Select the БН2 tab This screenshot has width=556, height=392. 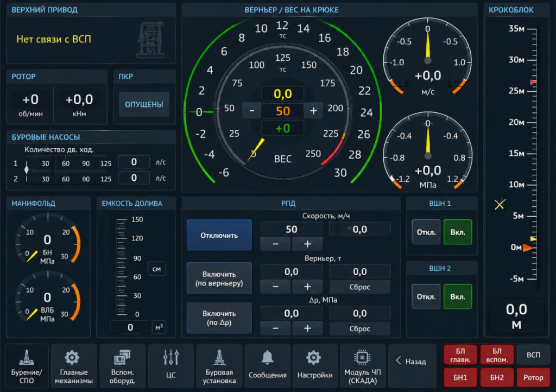[497, 377]
